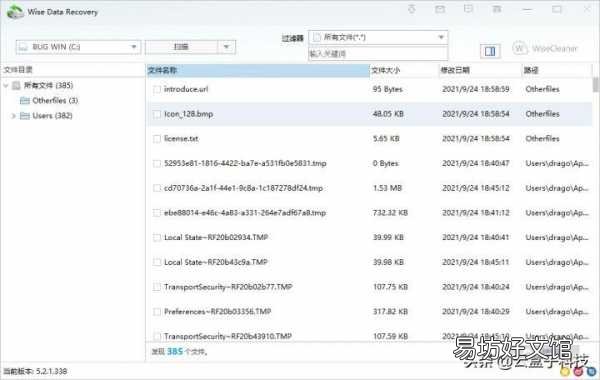The width and height of the screenshot is (600, 380).
Task: Check the cd70736a .tmp file box
Action: [x=157, y=188]
